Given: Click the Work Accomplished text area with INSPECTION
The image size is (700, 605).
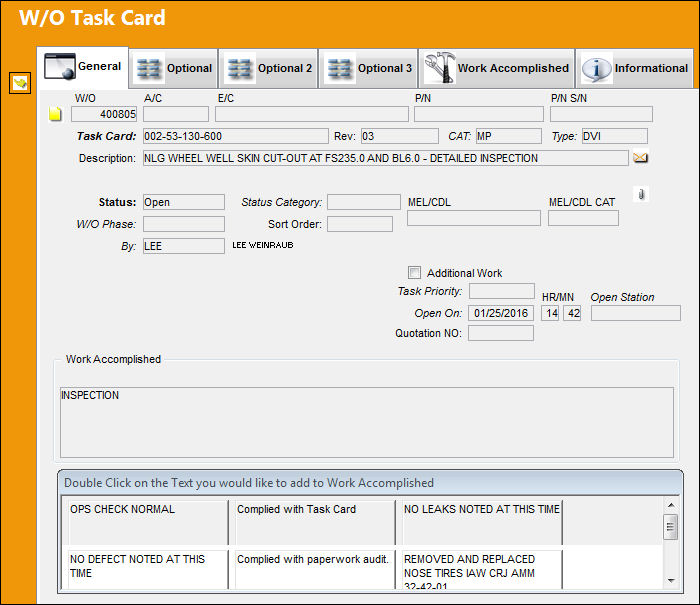Looking at the screenshot, I should [367, 422].
